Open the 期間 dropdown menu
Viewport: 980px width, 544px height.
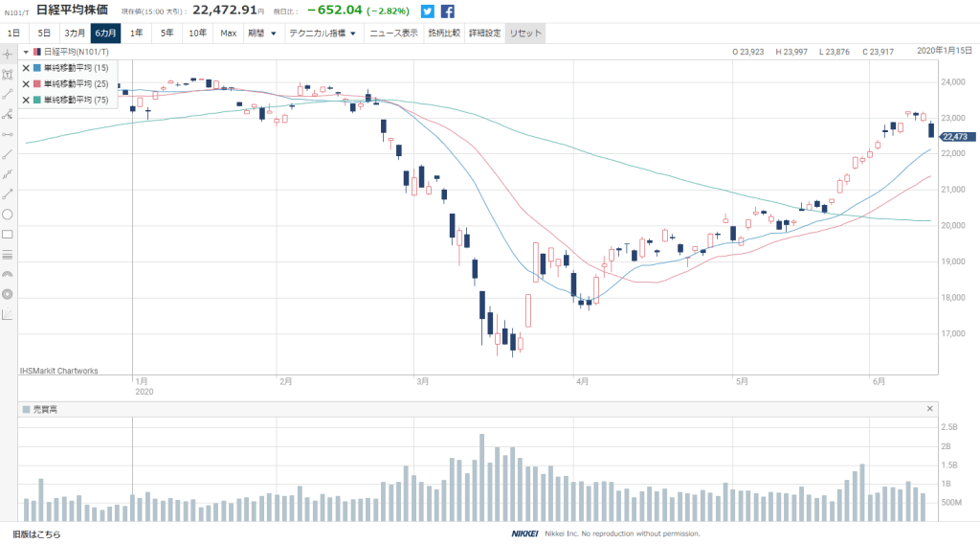(261, 34)
